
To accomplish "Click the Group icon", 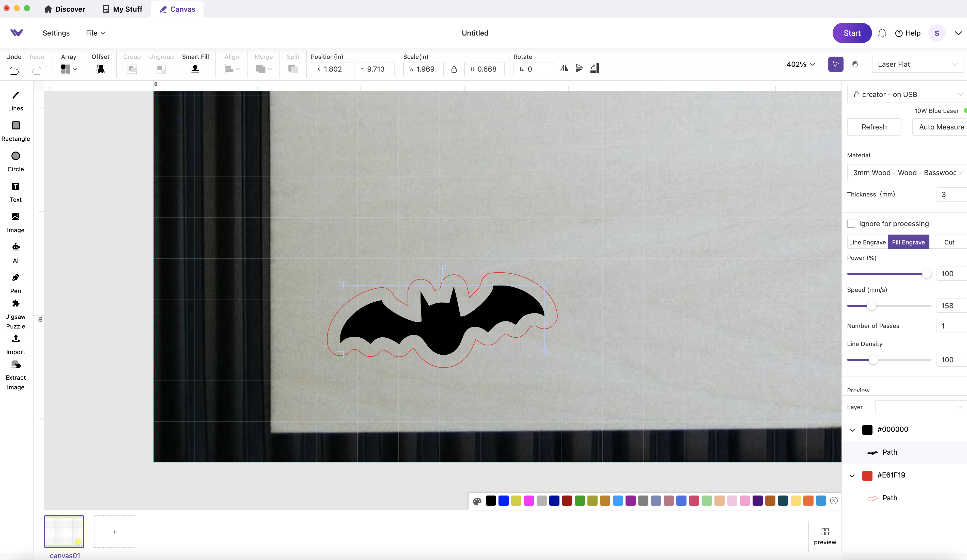I will pos(132,69).
